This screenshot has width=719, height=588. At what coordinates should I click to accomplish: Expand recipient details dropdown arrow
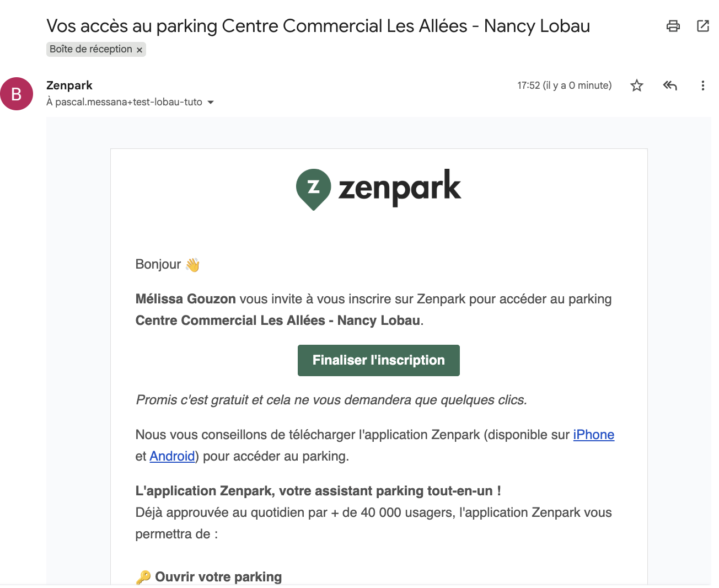pos(211,102)
